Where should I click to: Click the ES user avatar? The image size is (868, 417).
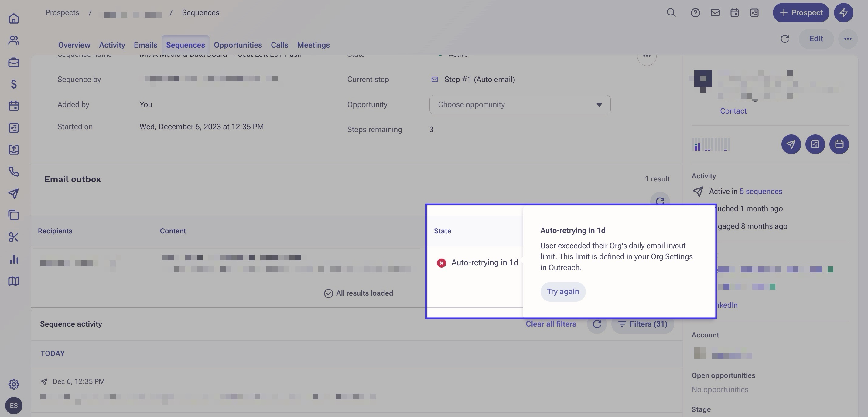tap(13, 405)
